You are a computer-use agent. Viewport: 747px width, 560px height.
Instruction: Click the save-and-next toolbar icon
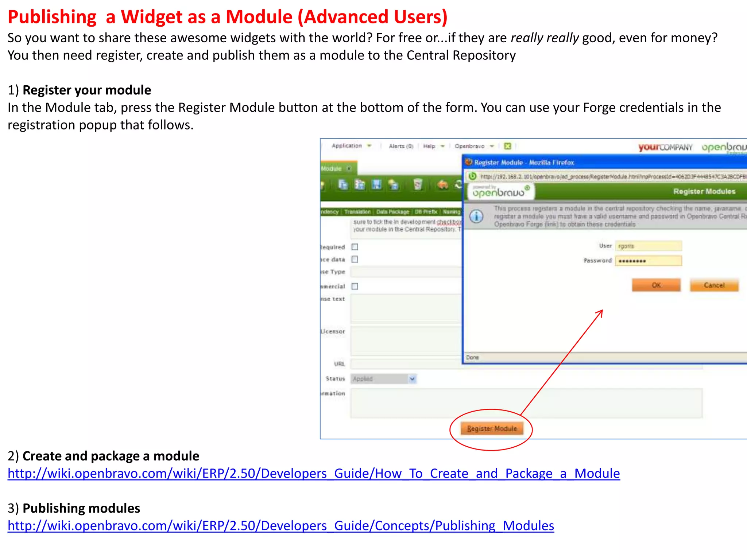click(x=393, y=185)
